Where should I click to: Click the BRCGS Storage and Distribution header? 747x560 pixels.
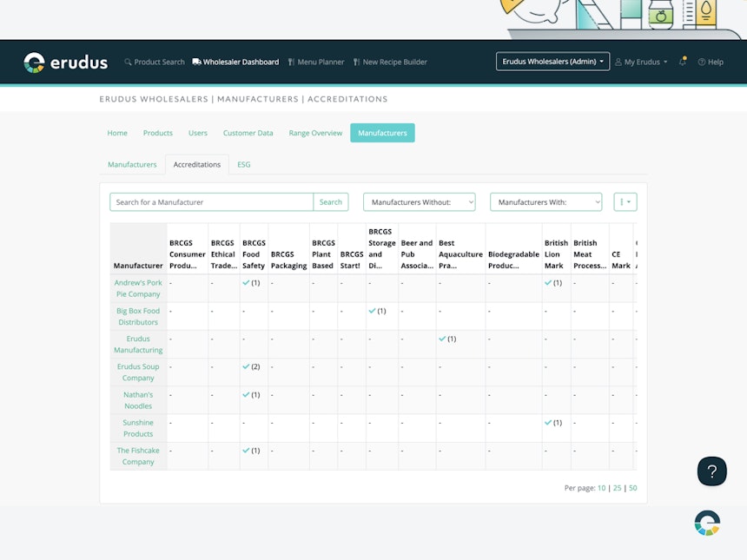pos(382,248)
